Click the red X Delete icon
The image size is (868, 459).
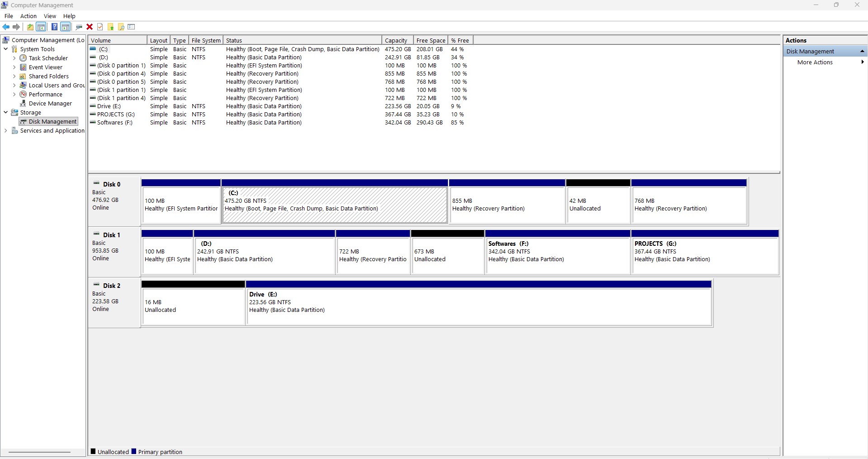[90, 27]
